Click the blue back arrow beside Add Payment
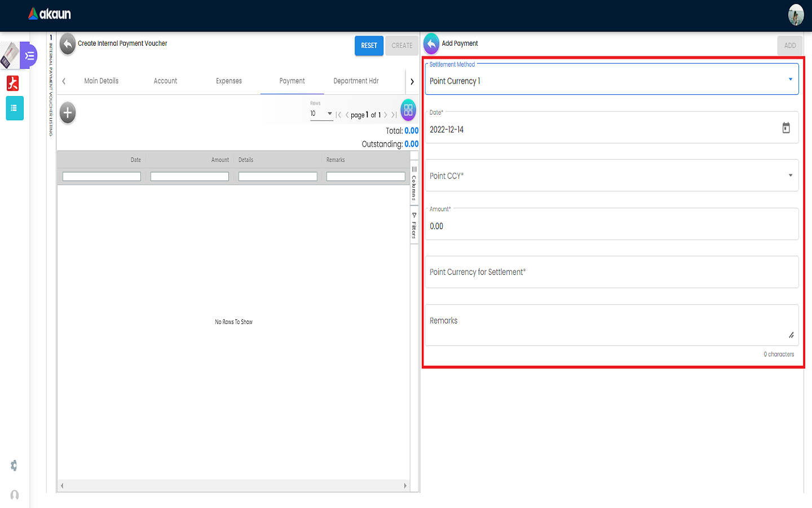Image resolution: width=812 pixels, height=508 pixels. coord(431,44)
